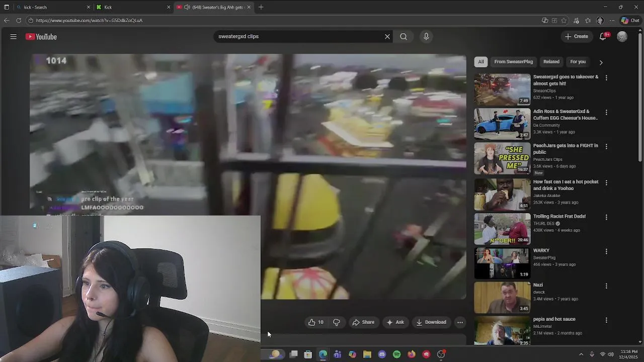644x362 pixels.
Task: Click the taskbar clock showing 11:16 PM
Action: pos(629,354)
